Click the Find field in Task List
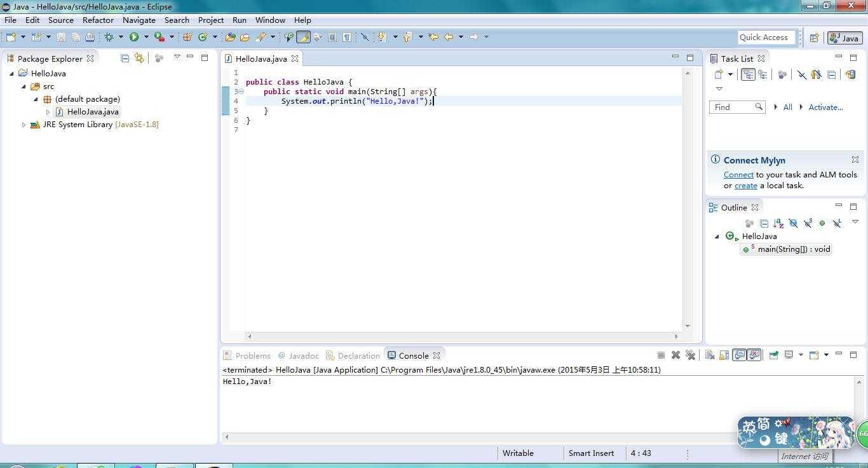 tap(737, 107)
